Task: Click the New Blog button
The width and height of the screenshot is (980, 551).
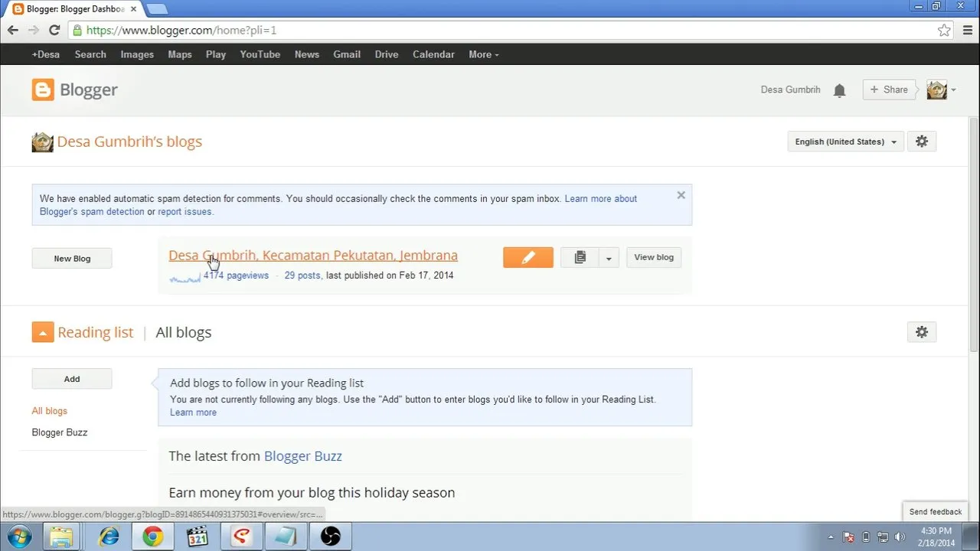Action: tap(72, 259)
